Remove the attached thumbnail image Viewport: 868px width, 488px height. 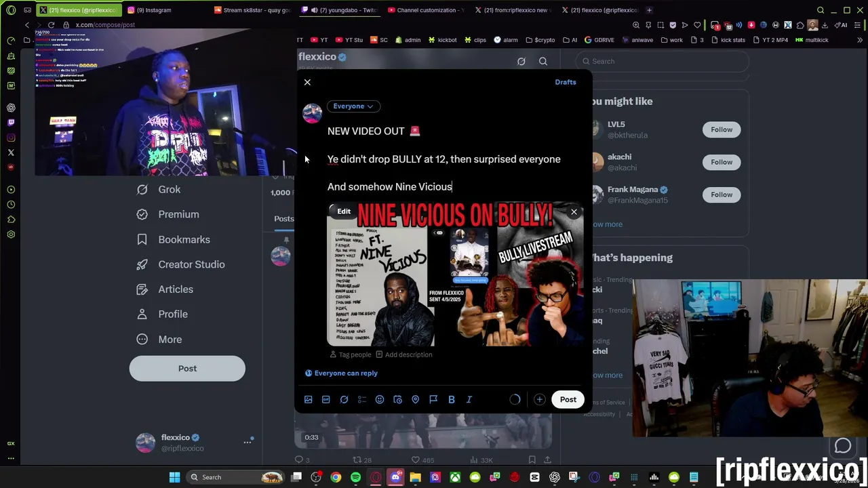click(574, 212)
